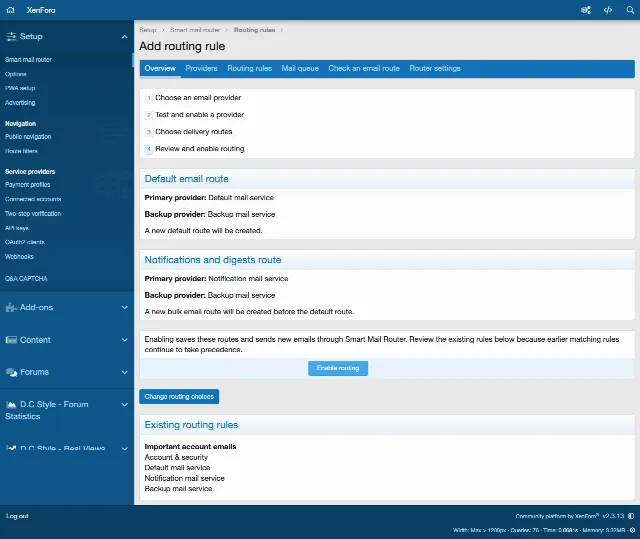Screen dimensions: 640x539
Task: Switch to Check an email route tab
Action: (364, 69)
